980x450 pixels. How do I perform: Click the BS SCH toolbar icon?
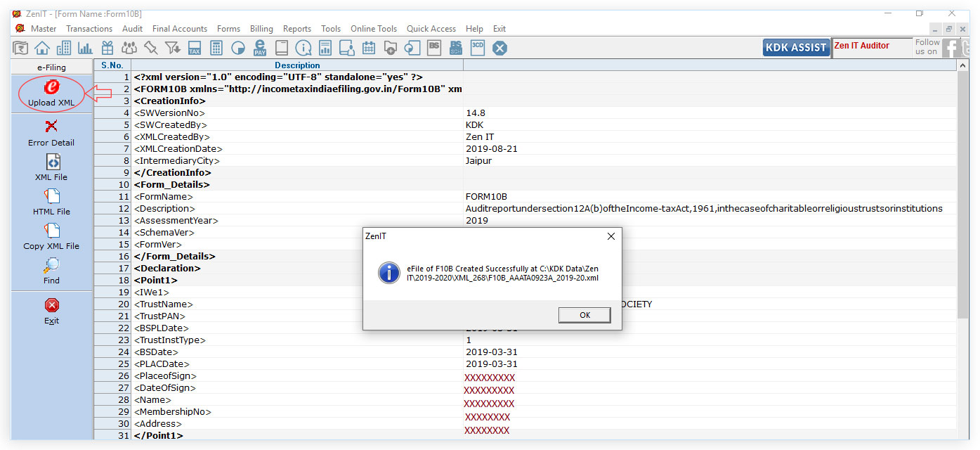point(456,48)
